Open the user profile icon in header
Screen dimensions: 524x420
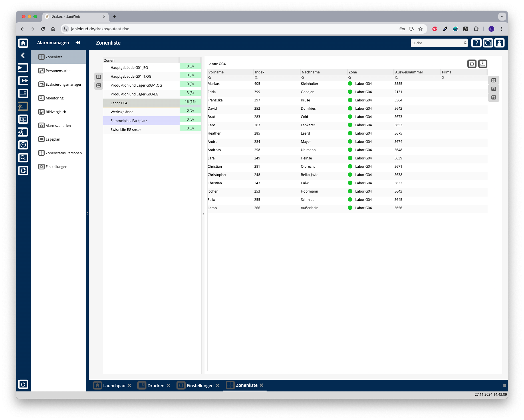[x=499, y=43]
